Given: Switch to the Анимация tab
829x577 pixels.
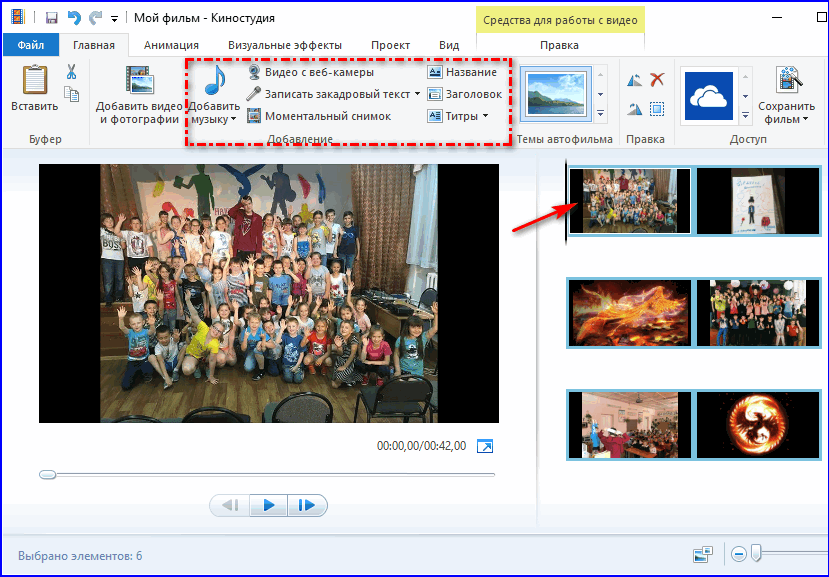Looking at the screenshot, I should tap(171, 45).
